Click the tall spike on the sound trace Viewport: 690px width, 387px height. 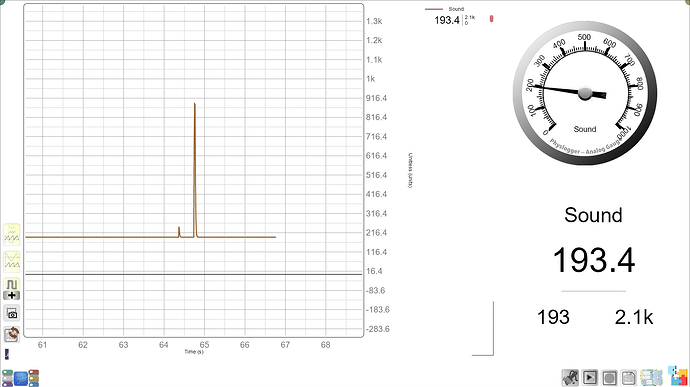coord(195,170)
